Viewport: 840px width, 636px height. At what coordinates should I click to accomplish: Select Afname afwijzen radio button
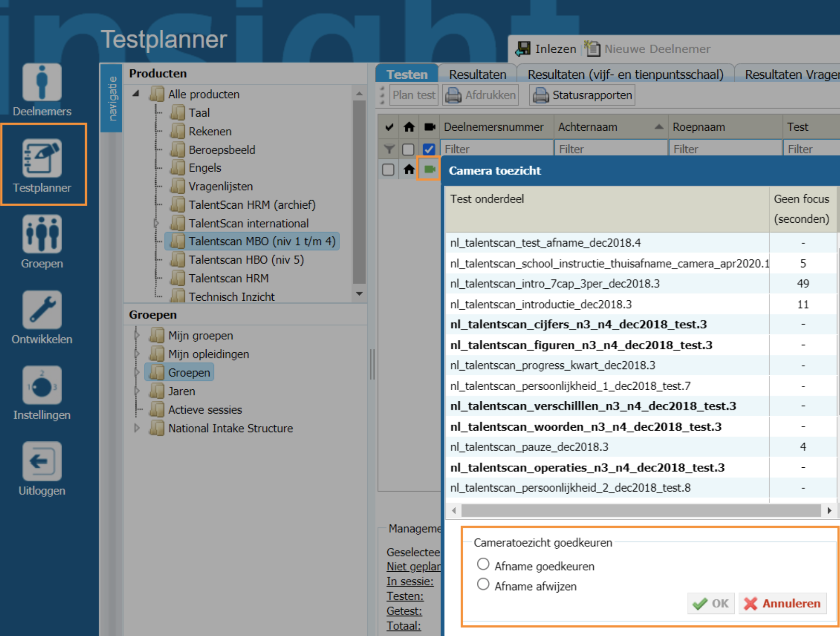(483, 584)
